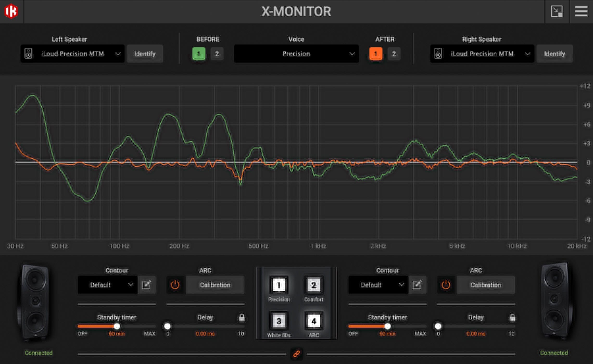Click the IK Multimedia logo
Viewport: 593px width, 364px height.
click(11, 11)
